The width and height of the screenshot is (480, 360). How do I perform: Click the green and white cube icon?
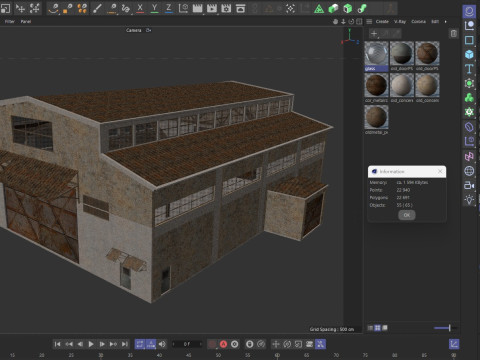[333, 8]
